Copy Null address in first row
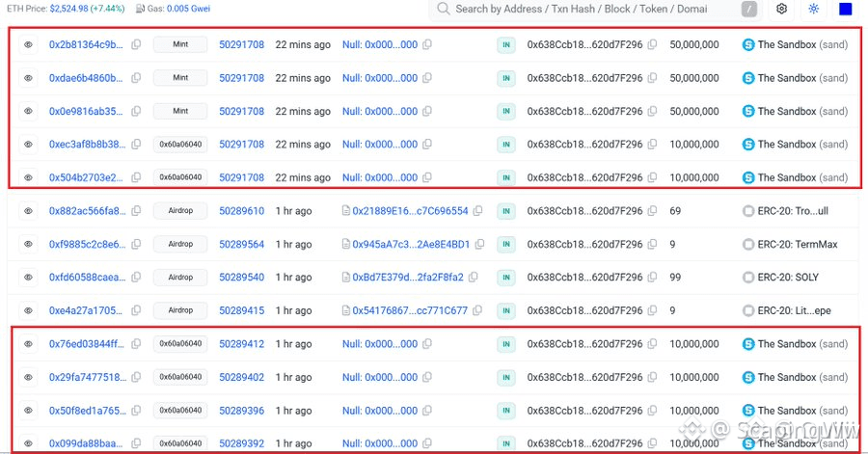This screenshot has height=454, width=868. tap(427, 44)
